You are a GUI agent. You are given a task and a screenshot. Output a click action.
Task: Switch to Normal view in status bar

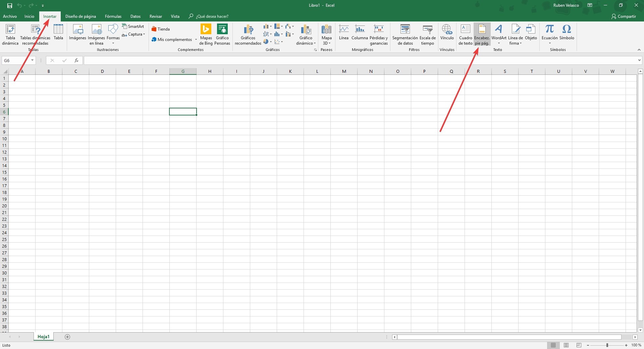point(553,345)
